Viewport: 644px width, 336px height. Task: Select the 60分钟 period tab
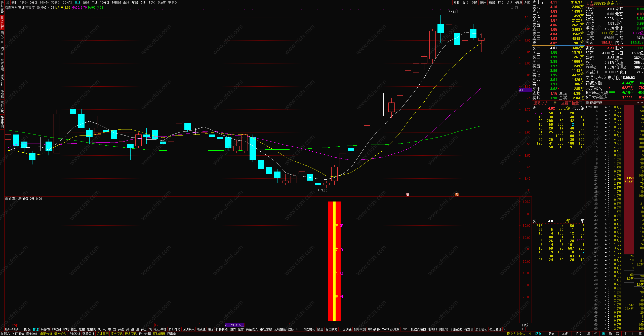click(67, 3)
